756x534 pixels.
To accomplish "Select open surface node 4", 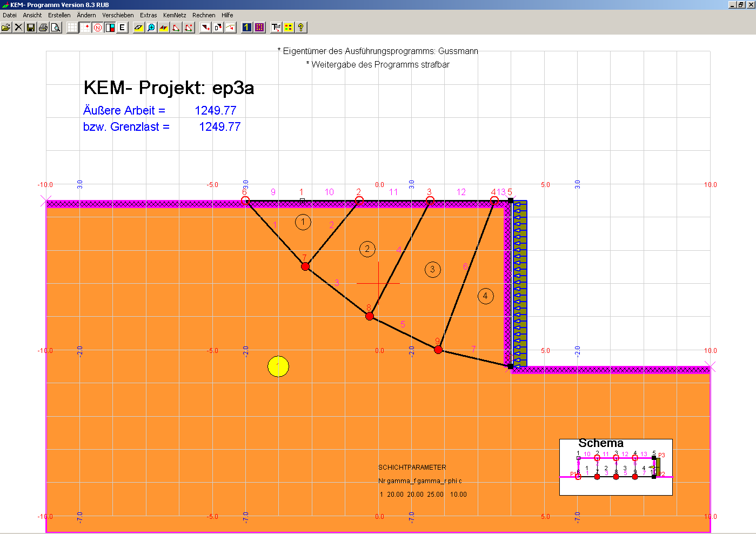I will 494,201.
